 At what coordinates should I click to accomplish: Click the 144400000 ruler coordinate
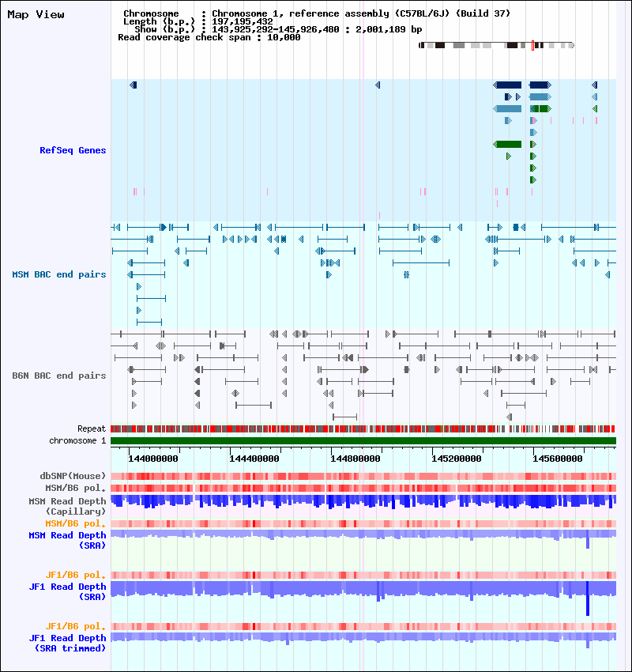click(254, 459)
